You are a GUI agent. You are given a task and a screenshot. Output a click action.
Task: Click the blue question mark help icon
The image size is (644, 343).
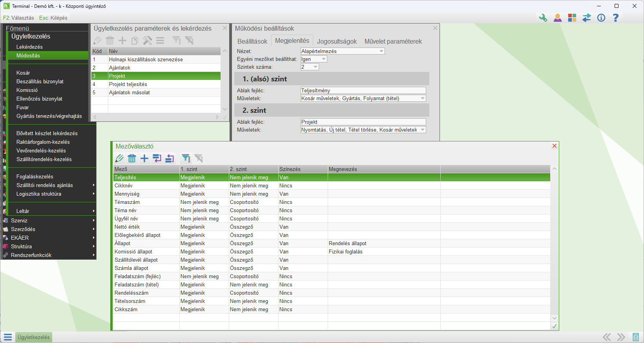pos(616,18)
